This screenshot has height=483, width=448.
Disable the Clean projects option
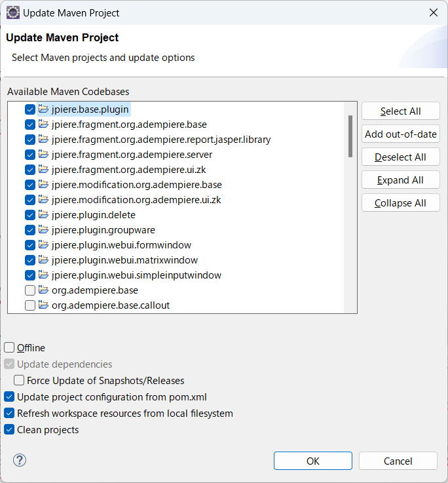point(9,429)
